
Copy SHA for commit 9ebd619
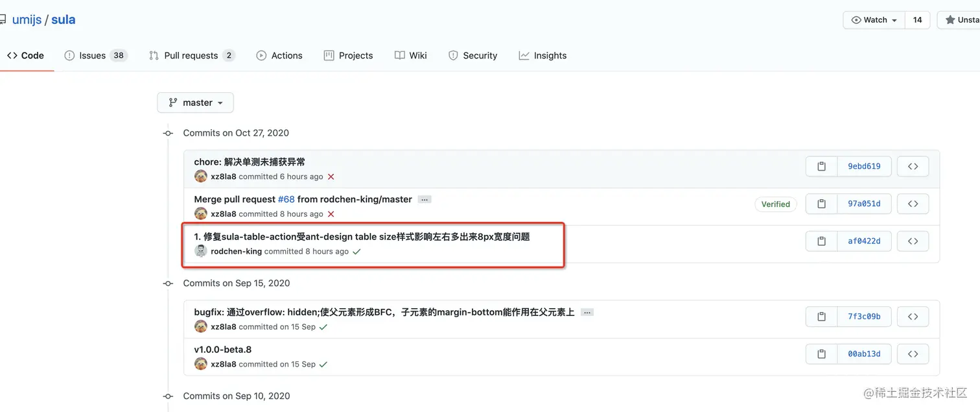point(821,166)
